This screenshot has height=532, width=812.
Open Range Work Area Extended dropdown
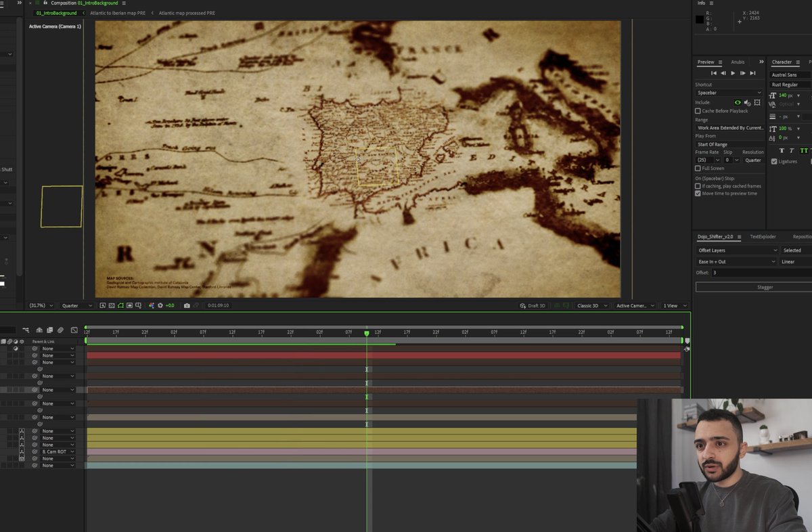tap(730, 128)
